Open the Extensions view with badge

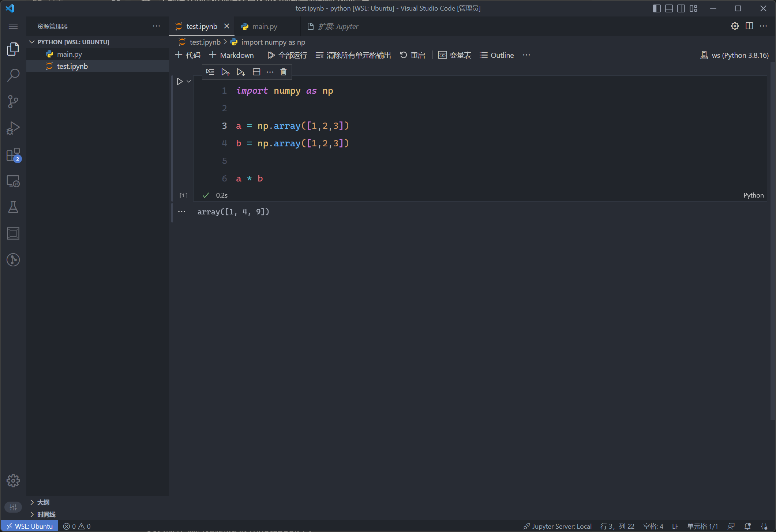pos(13,155)
